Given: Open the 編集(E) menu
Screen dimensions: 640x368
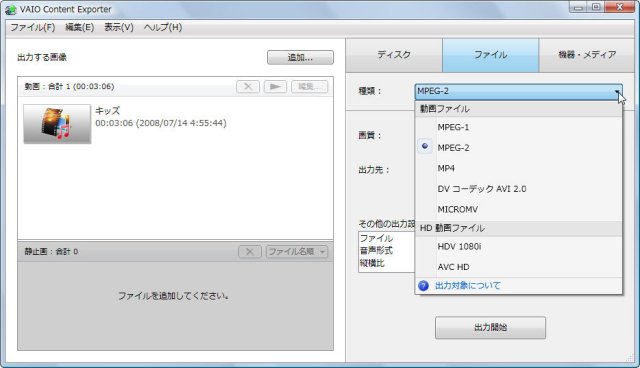Looking at the screenshot, I should tap(80, 27).
